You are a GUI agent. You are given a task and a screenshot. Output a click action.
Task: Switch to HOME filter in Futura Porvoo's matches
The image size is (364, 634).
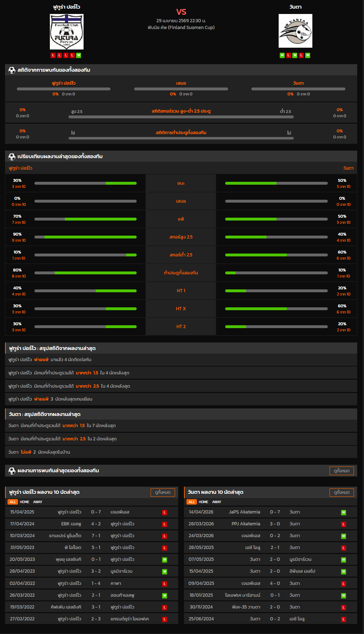[24, 502]
